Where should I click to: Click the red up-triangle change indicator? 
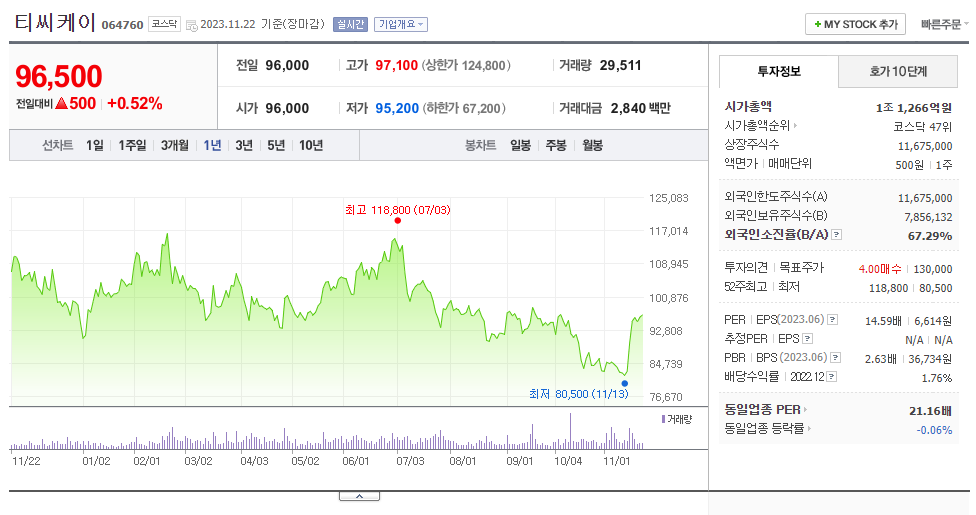[x=61, y=103]
